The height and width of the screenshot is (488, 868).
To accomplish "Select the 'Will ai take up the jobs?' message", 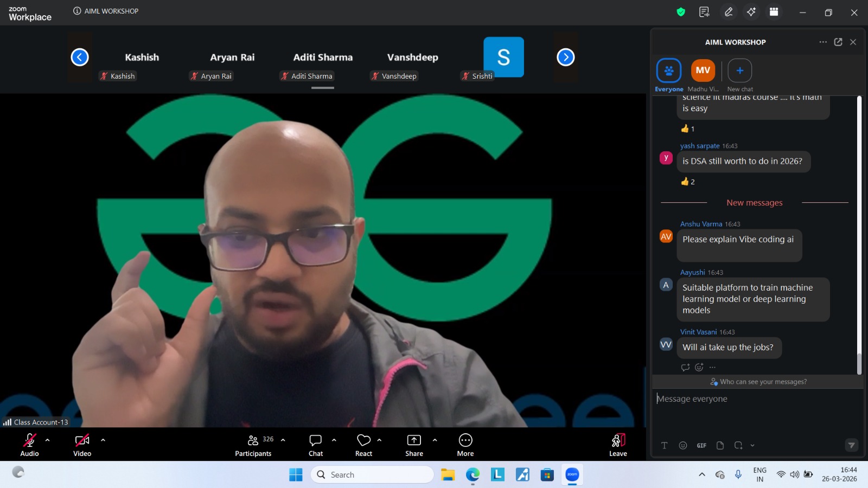I will click(729, 348).
